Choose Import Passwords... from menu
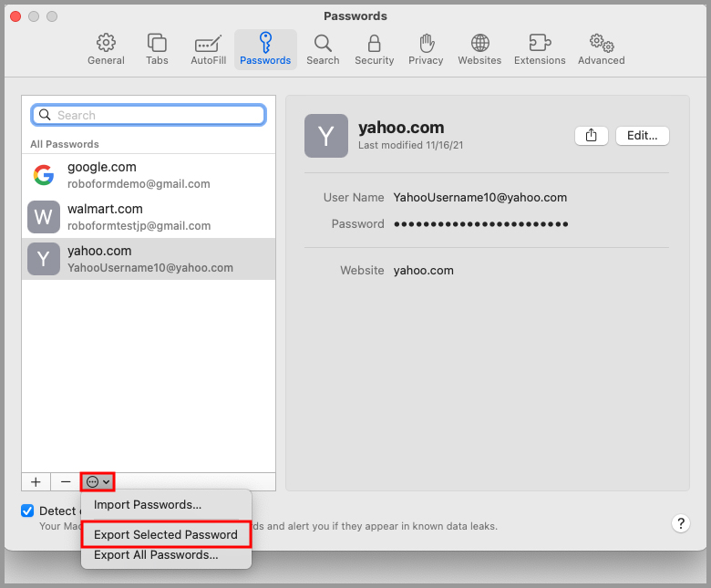Image resolution: width=711 pixels, height=588 pixels. (166, 504)
